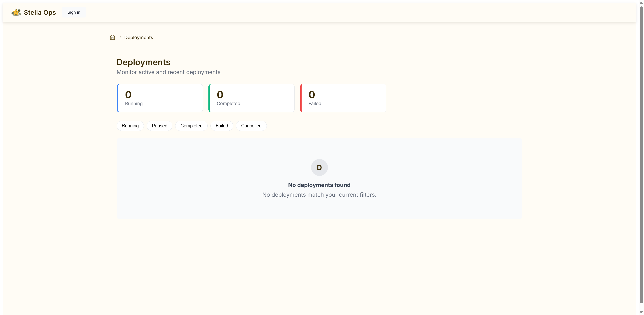Click the No deployments found heading

(319, 185)
